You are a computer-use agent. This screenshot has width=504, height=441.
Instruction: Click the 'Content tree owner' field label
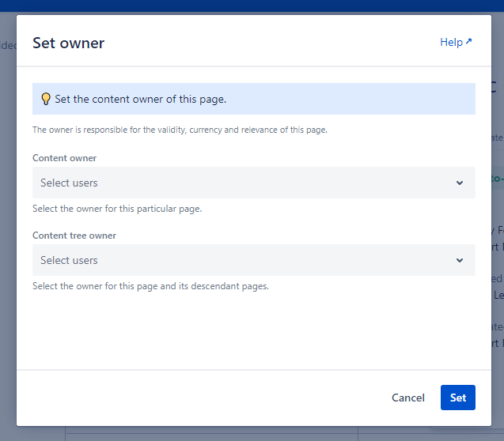point(74,236)
